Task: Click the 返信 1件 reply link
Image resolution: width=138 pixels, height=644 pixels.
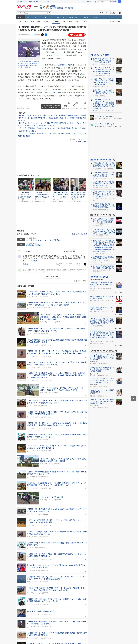Action: pos(26,264)
